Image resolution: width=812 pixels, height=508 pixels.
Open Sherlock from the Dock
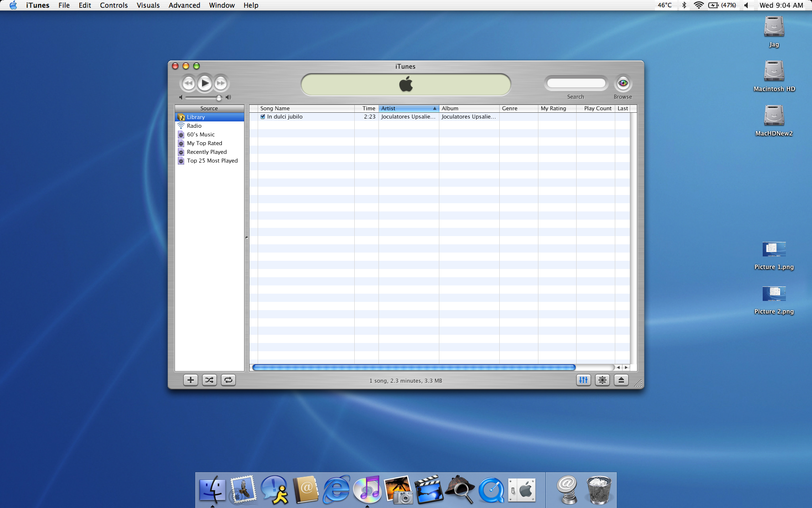tap(460, 490)
